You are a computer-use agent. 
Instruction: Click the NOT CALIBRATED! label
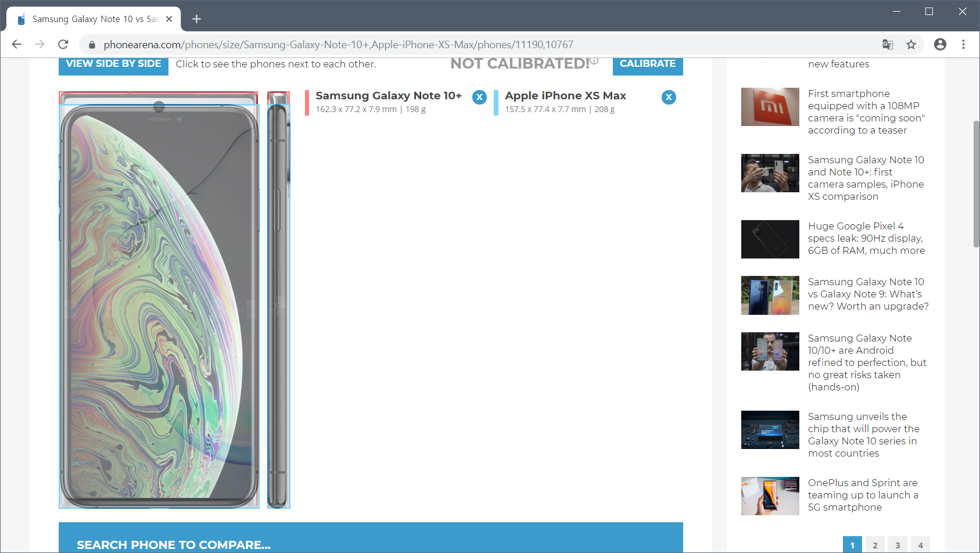(520, 63)
